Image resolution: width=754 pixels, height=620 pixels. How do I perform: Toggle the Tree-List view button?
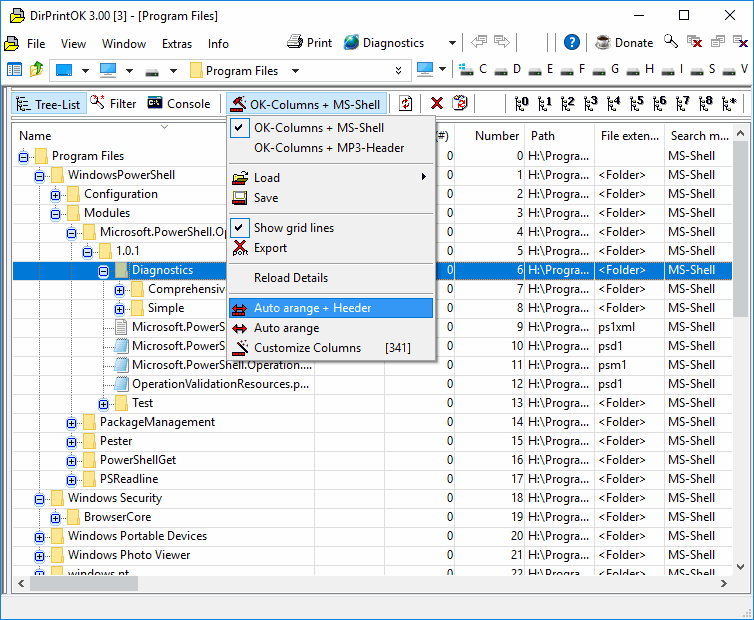pos(49,103)
